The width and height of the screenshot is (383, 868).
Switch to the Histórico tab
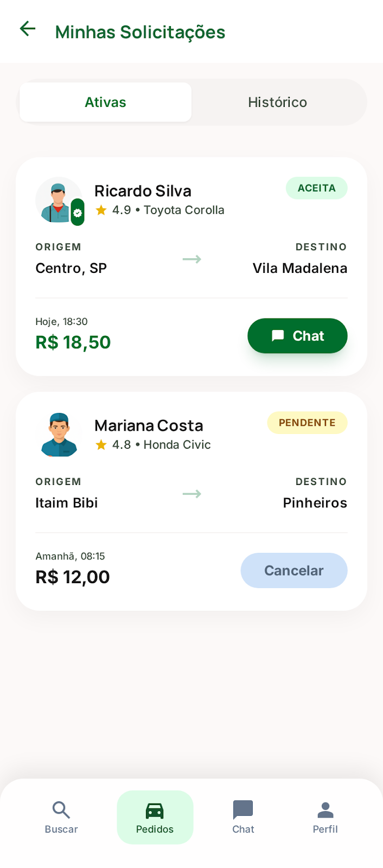277,102
